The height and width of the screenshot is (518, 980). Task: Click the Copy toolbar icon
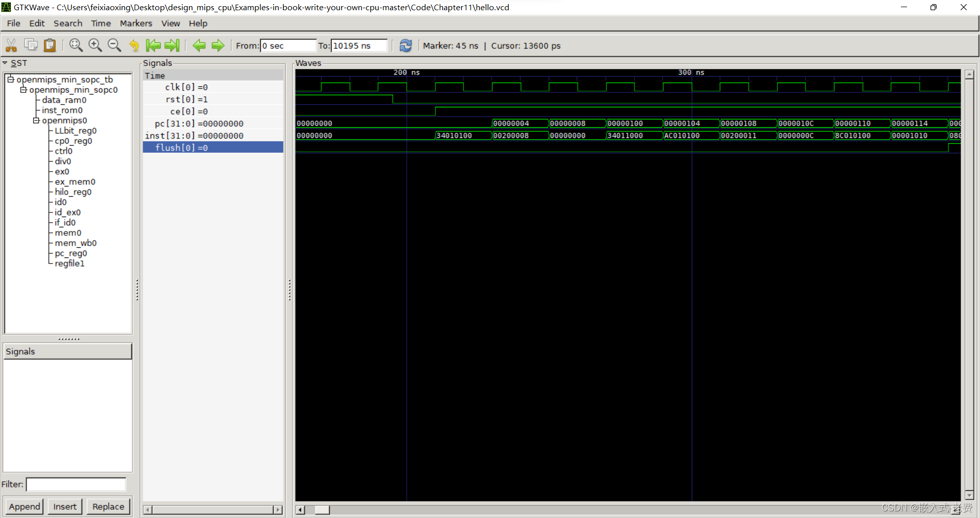pyautogui.click(x=31, y=45)
